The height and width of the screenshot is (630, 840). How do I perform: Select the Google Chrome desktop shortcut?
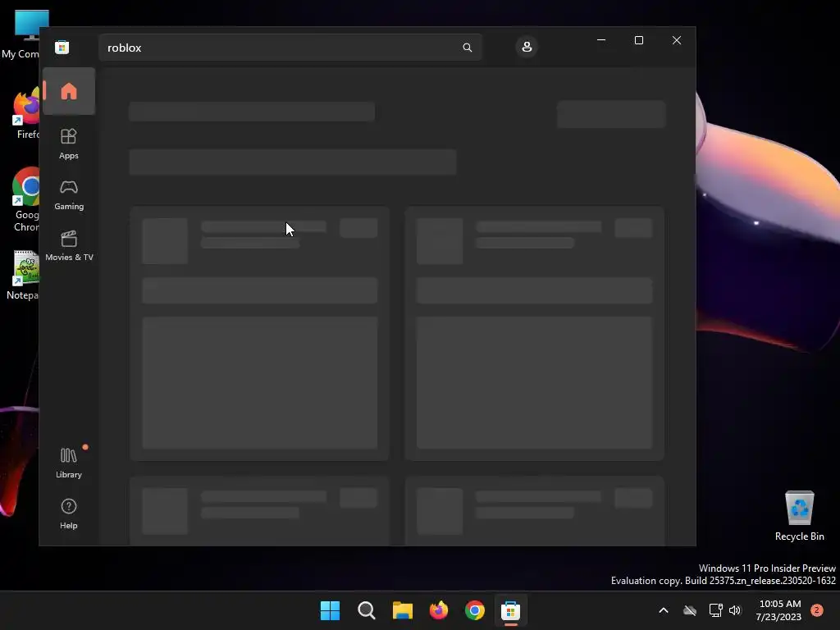pyautogui.click(x=24, y=199)
